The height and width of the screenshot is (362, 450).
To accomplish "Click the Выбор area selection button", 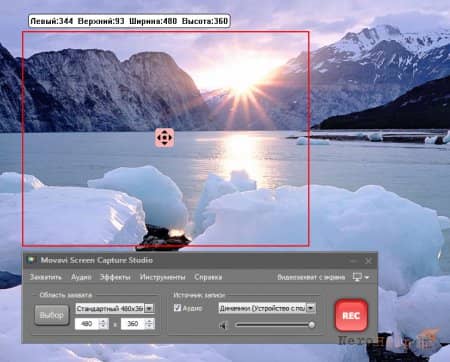I will tap(51, 315).
